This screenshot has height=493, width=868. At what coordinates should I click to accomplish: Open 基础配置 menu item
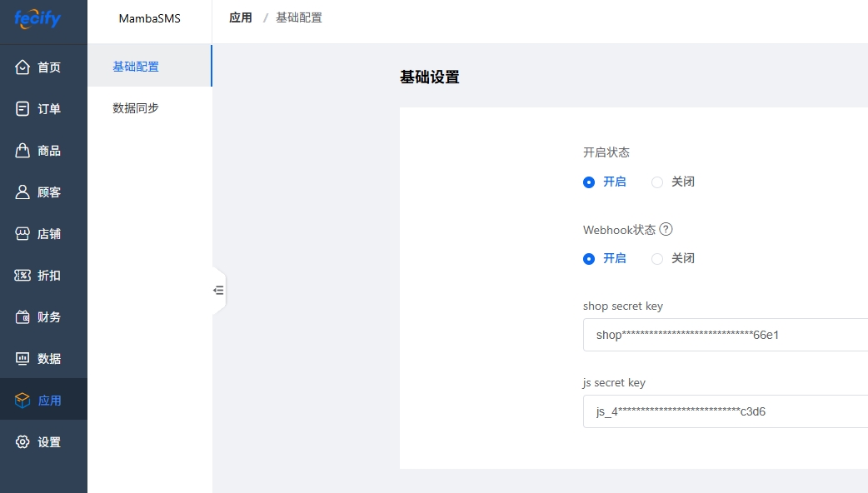pos(136,67)
